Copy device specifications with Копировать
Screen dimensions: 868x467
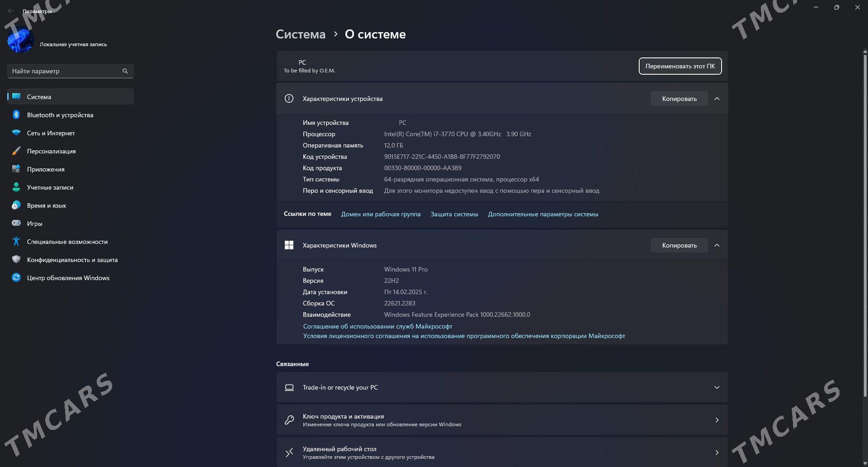(x=679, y=99)
